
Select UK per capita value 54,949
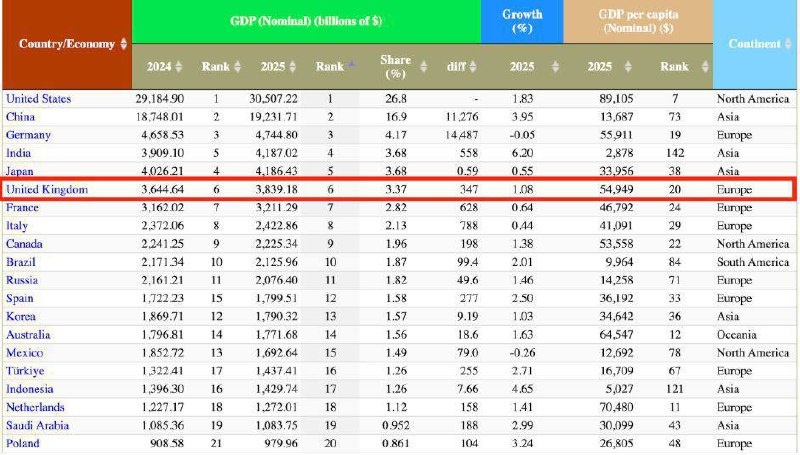click(x=616, y=190)
